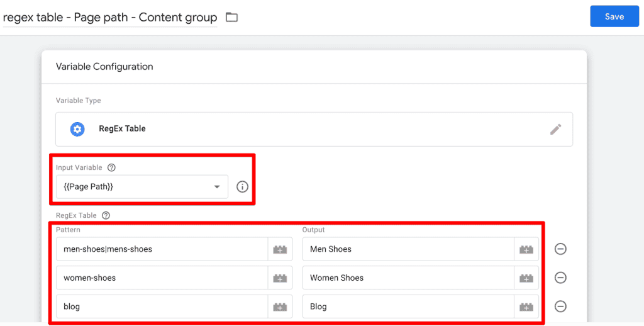Image resolution: width=644 pixels, height=326 pixels.
Task: Click the men-shoes|mens-shoes pattern text field
Action: (x=162, y=249)
